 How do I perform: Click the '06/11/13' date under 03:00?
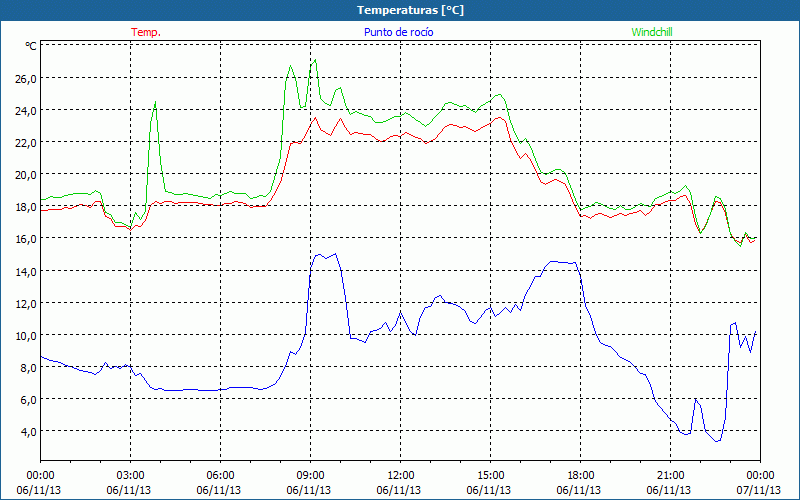tap(129, 490)
